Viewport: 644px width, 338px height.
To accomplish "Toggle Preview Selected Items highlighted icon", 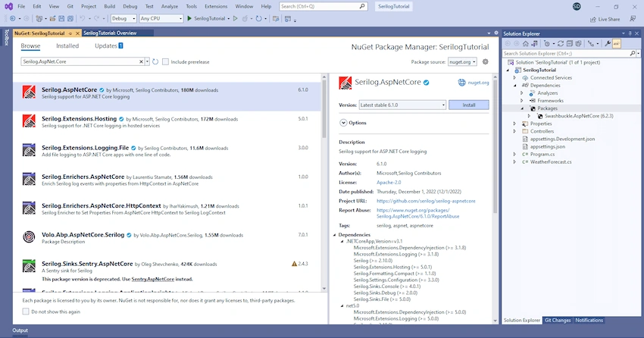I will (617, 43).
